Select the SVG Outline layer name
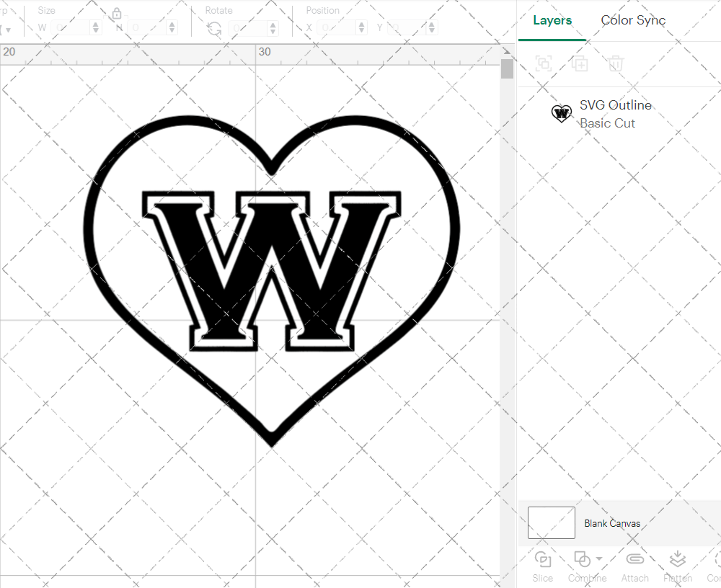The width and height of the screenshot is (721, 588). point(615,104)
